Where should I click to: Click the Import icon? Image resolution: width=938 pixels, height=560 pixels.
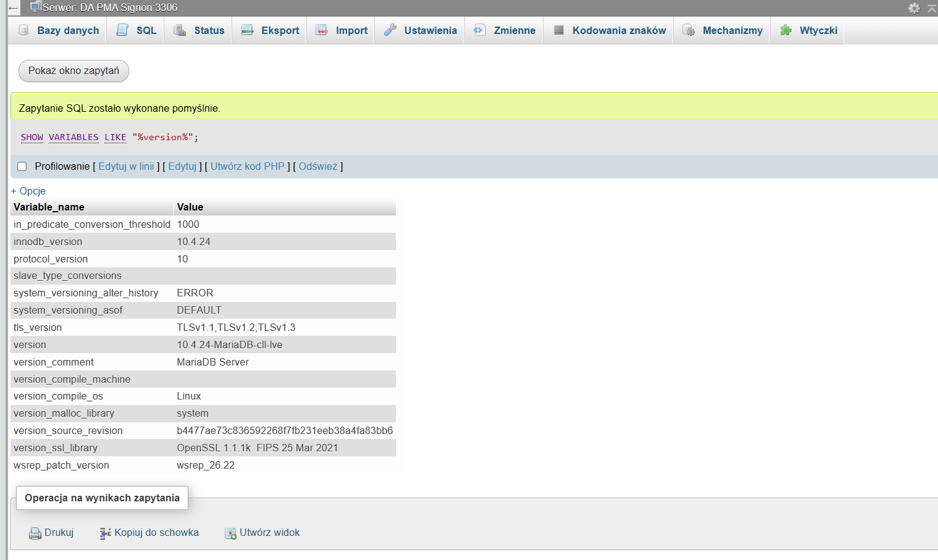coord(322,30)
